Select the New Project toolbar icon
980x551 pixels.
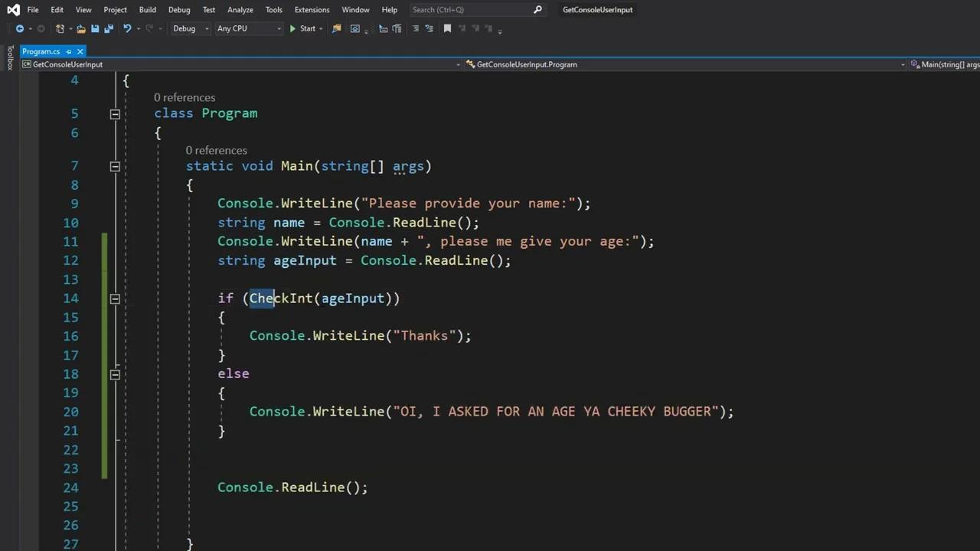pos(60,28)
